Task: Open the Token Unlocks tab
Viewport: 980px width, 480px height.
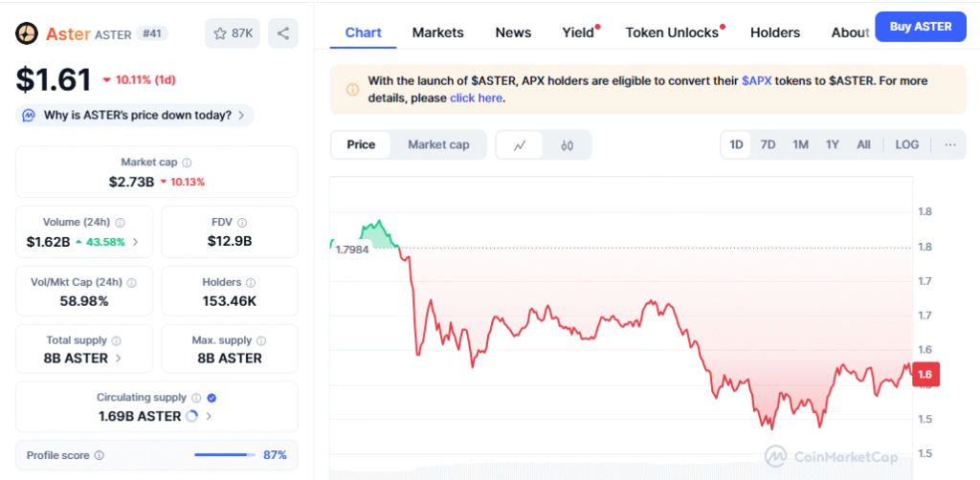Action: [x=672, y=33]
